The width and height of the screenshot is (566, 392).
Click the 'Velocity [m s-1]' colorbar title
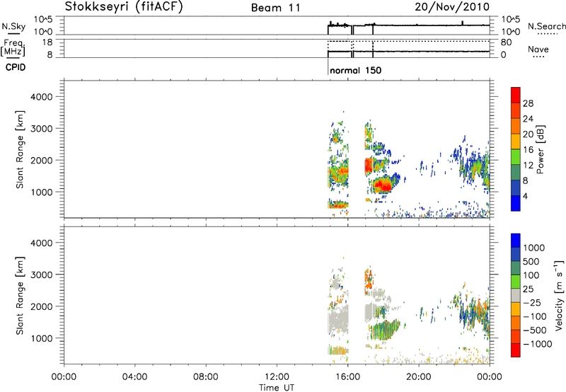coord(559,295)
